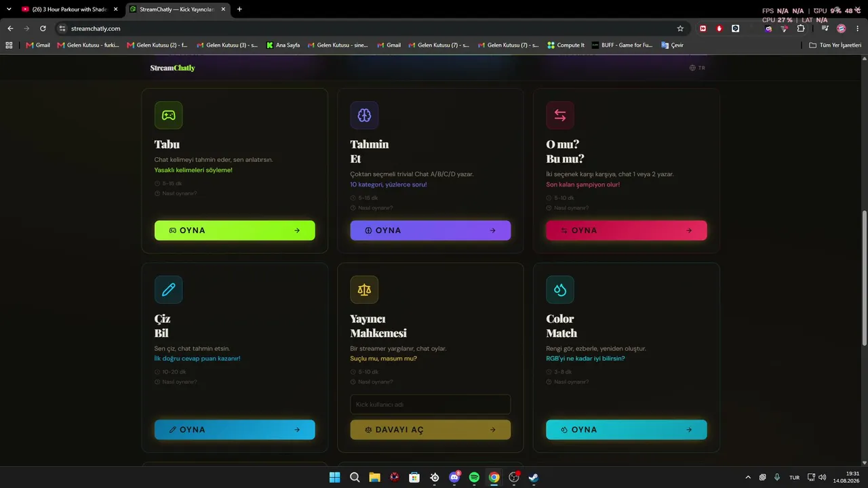Expand Nasıl oynanır? under Yayıncı Mahkemesi
Screen dimensions: 868x488
pos(372,382)
